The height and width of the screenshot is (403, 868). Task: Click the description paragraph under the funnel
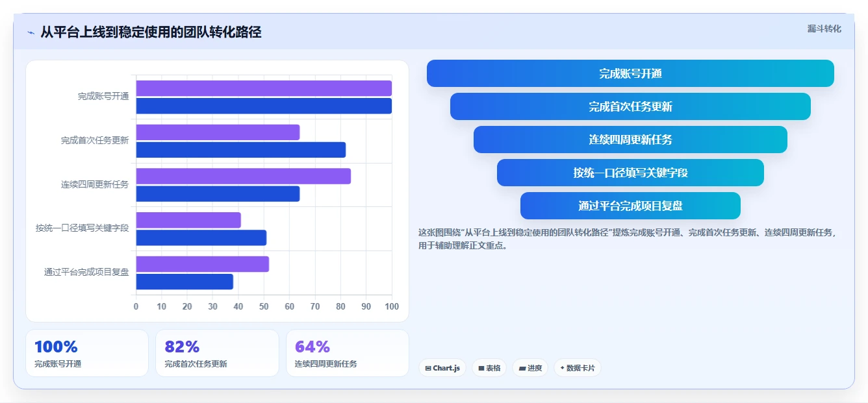point(628,239)
